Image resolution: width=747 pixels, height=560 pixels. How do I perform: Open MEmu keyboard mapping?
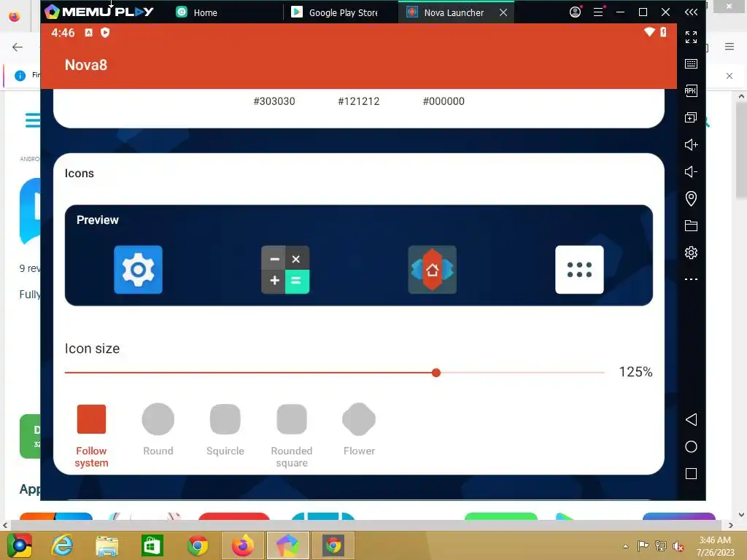click(691, 64)
